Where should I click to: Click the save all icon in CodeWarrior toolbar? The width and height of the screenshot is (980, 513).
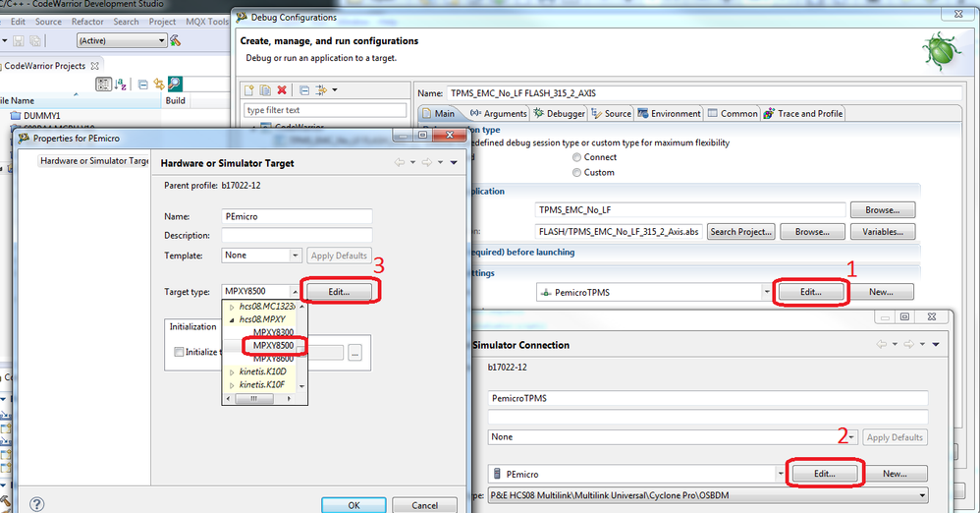(x=35, y=40)
